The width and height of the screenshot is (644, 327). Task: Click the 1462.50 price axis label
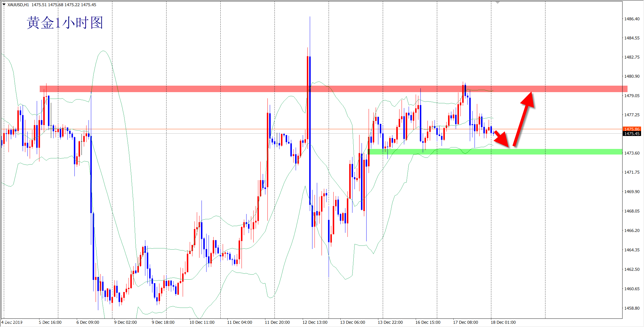click(x=632, y=269)
